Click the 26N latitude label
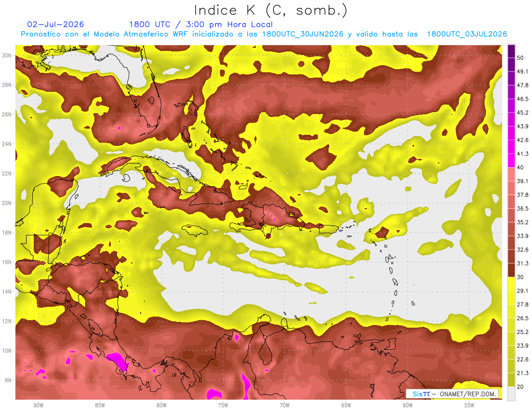 coord(7,114)
